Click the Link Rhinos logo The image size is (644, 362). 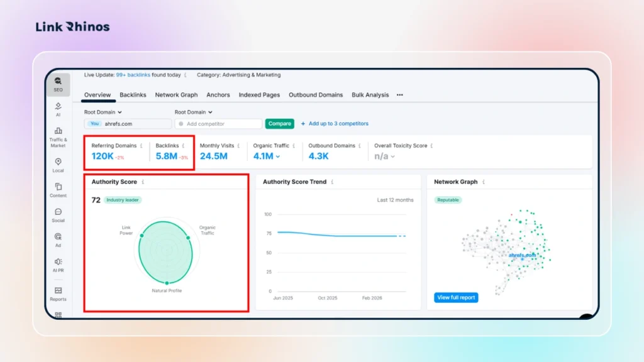(x=73, y=26)
